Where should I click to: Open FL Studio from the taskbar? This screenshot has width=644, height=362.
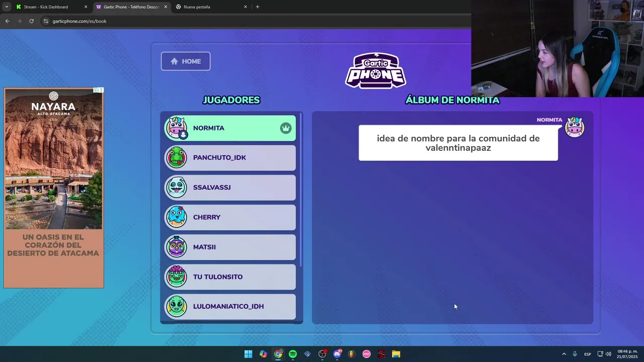(x=352, y=354)
